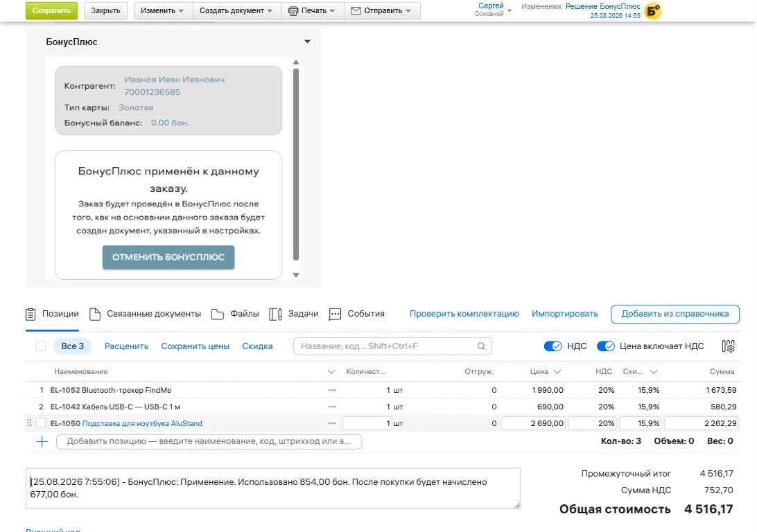Screen dimensions: 757x532
Task: Grab the drag handle of EL-1050 row
Action: click(x=29, y=423)
